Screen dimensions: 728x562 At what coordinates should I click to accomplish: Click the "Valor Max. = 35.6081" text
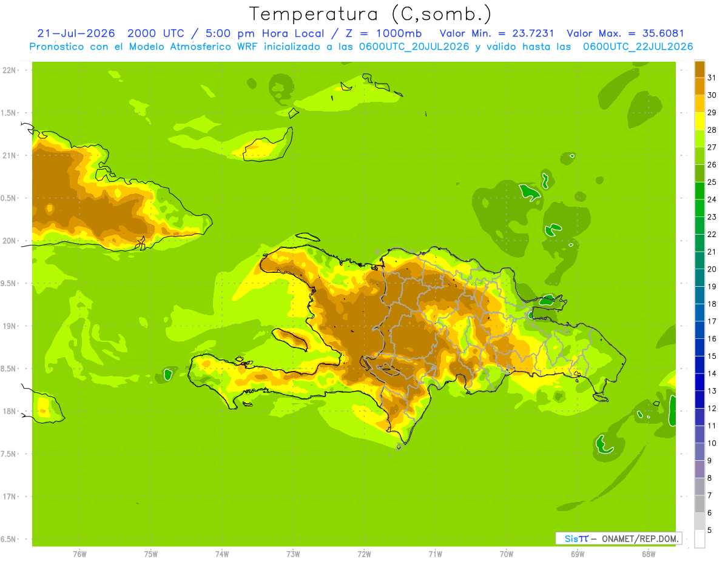point(625,33)
